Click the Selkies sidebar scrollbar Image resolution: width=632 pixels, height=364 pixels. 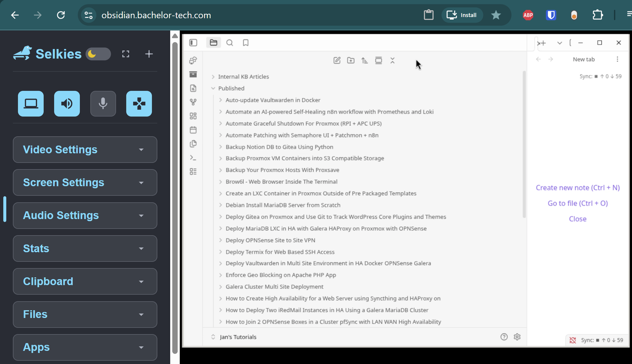[175, 197]
